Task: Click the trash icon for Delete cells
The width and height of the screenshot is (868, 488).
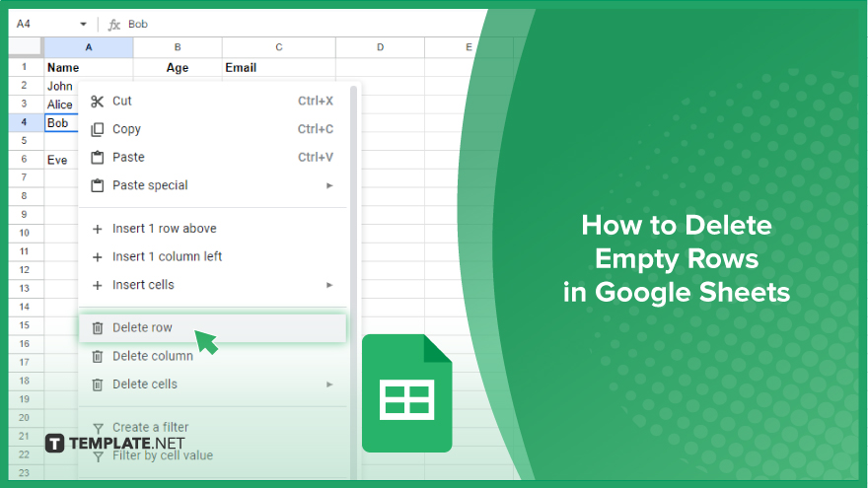Action: pyautogui.click(x=98, y=384)
